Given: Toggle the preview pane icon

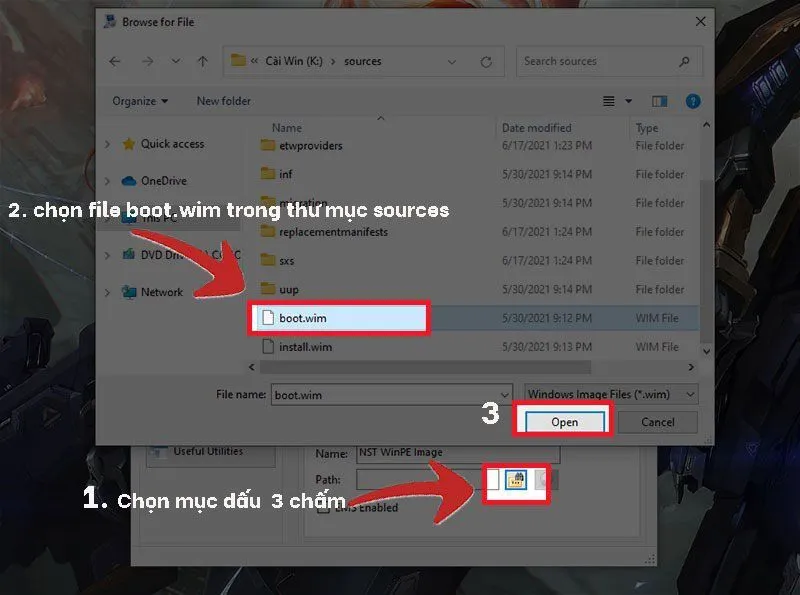Looking at the screenshot, I should [660, 100].
